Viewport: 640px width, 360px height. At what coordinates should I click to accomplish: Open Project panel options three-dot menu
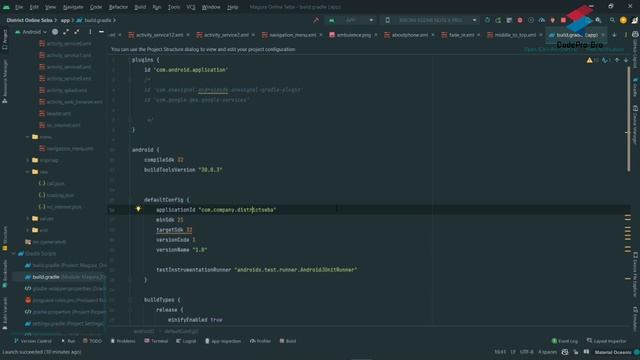coord(90,32)
